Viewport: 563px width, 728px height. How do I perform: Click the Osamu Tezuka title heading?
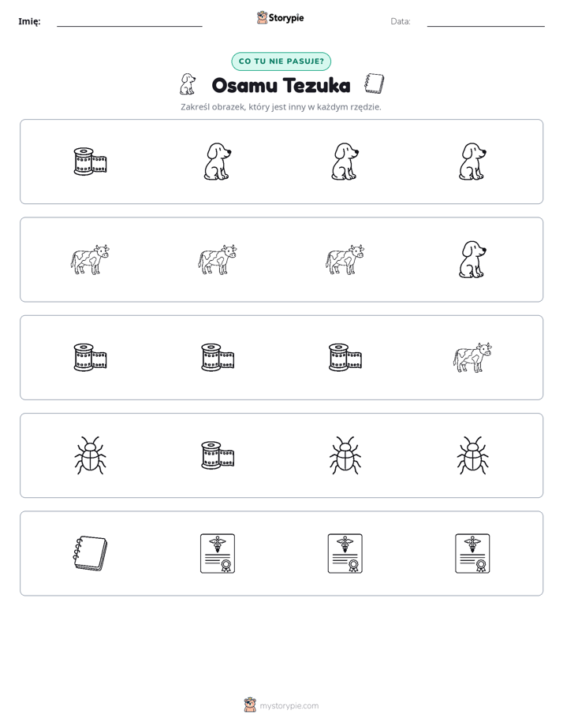(x=281, y=85)
